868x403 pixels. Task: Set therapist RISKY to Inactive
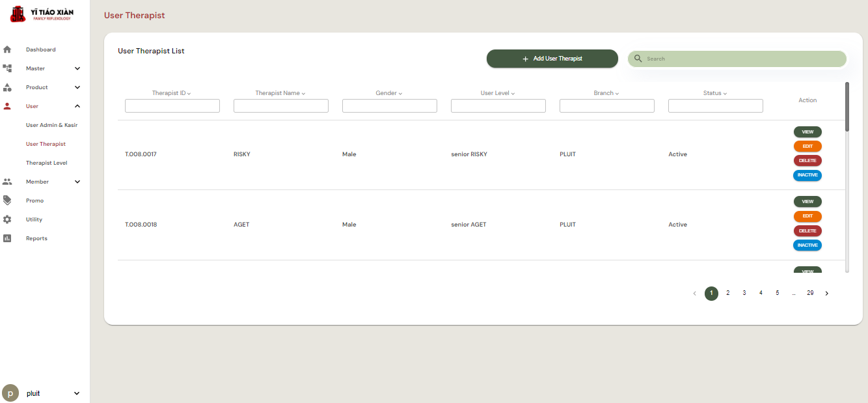[x=807, y=175]
